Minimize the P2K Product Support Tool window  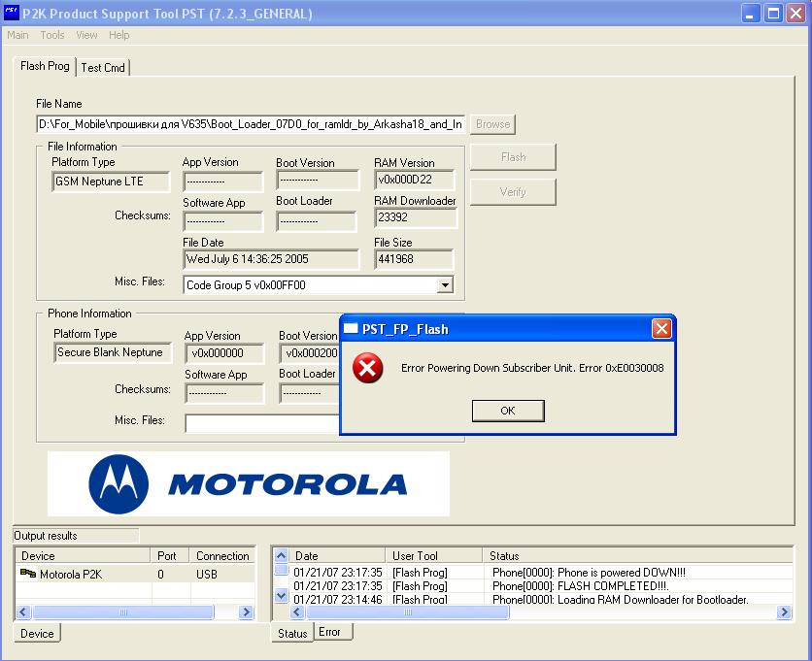[751, 13]
